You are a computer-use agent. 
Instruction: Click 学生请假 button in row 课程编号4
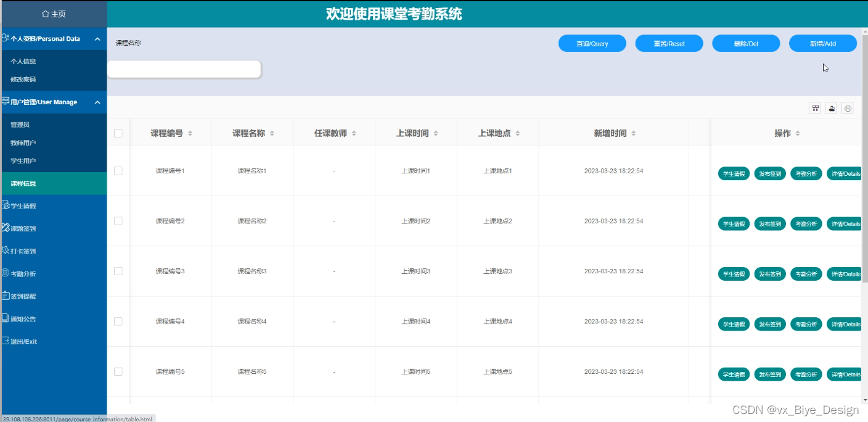(734, 324)
